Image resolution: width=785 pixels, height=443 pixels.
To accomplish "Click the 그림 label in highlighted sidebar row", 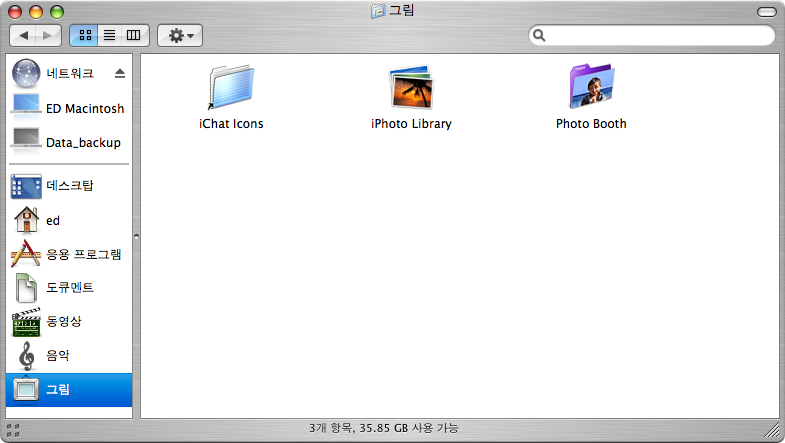I will (x=58, y=389).
